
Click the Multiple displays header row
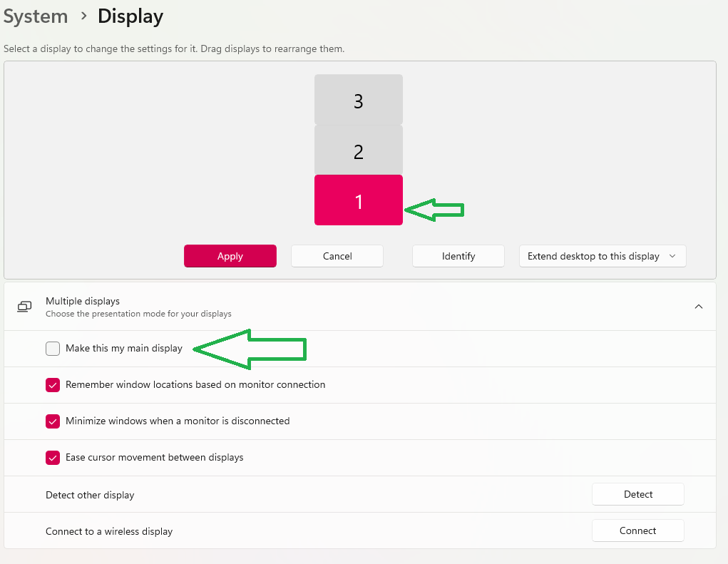(x=360, y=307)
